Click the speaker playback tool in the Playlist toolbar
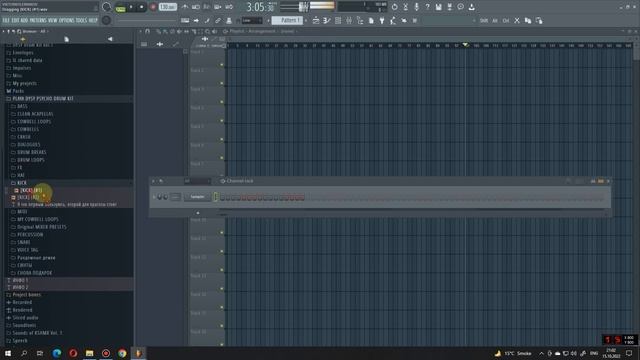Image resolution: width=640 pixels, height=360 pixels. (x=215, y=31)
